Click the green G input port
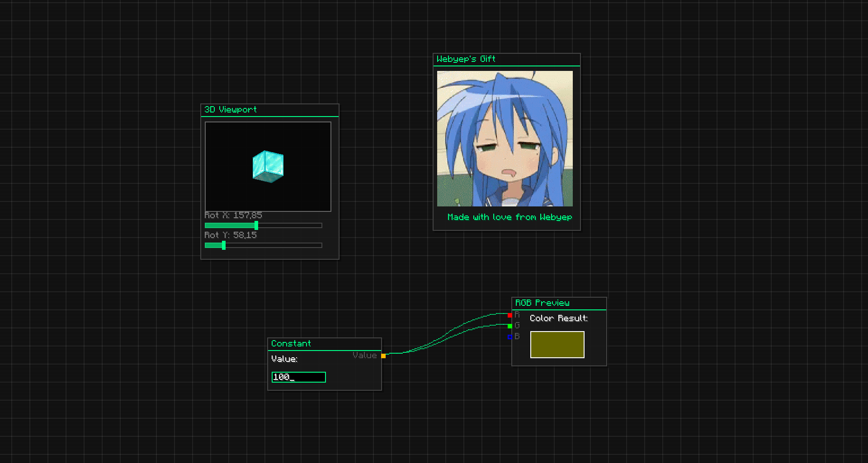 click(510, 326)
